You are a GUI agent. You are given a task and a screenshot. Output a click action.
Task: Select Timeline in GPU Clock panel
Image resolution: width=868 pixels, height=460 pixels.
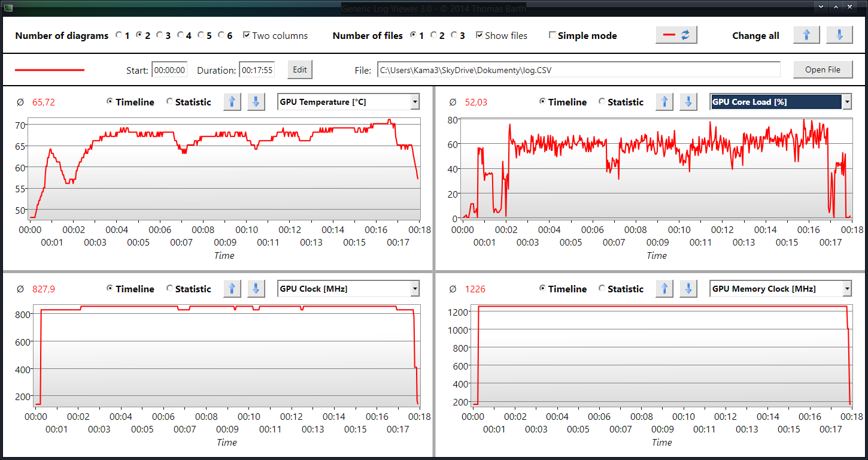pos(110,289)
